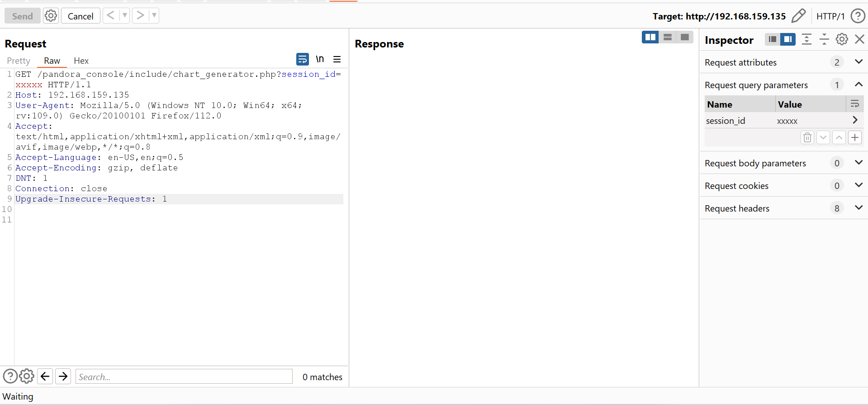Move query parameter up
This screenshot has height=405, width=868.
click(x=839, y=137)
